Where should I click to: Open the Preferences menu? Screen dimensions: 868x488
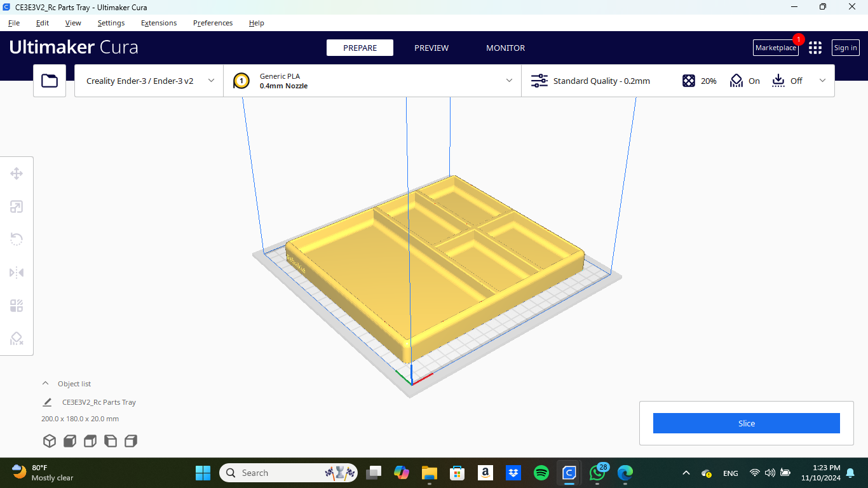click(x=213, y=23)
